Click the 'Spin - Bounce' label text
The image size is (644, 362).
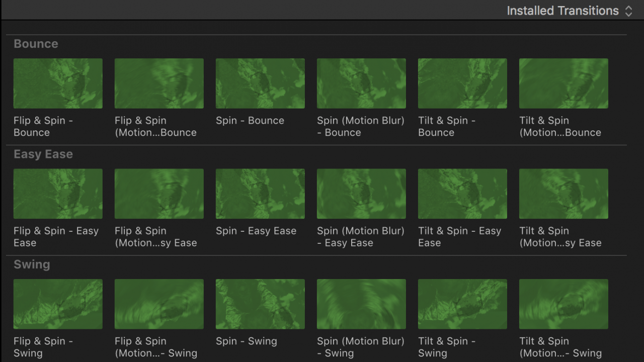[x=250, y=121]
